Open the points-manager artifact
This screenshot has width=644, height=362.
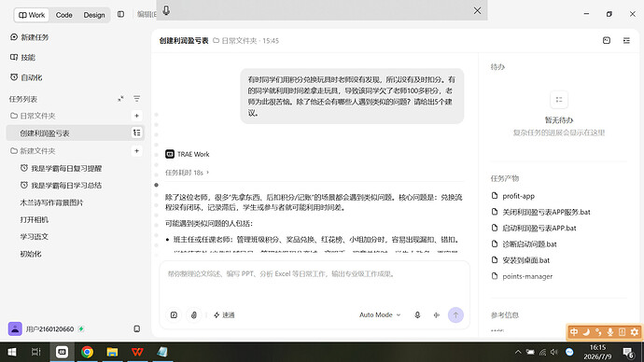[522, 276]
